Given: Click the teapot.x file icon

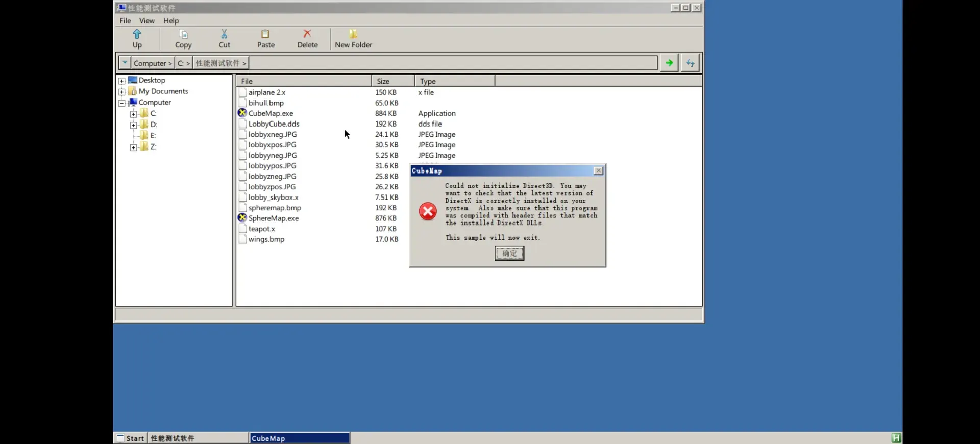Looking at the screenshot, I should point(243,229).
